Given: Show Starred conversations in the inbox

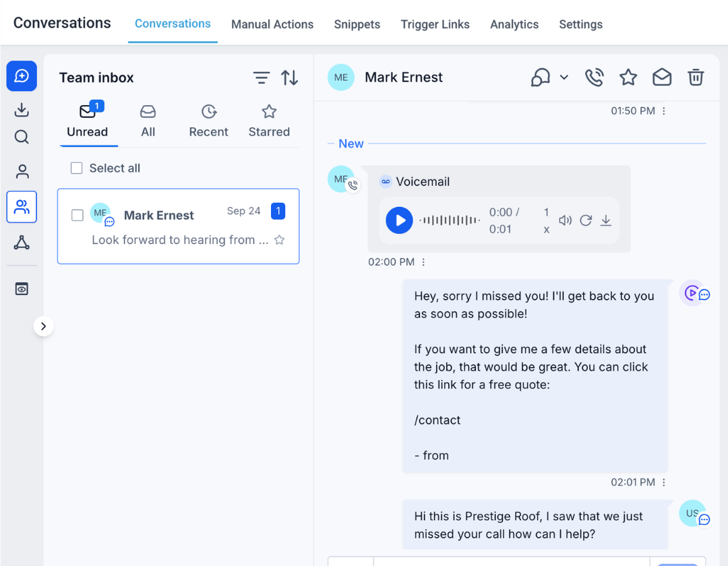Looking at the screenshot, I should pos(269,121).
